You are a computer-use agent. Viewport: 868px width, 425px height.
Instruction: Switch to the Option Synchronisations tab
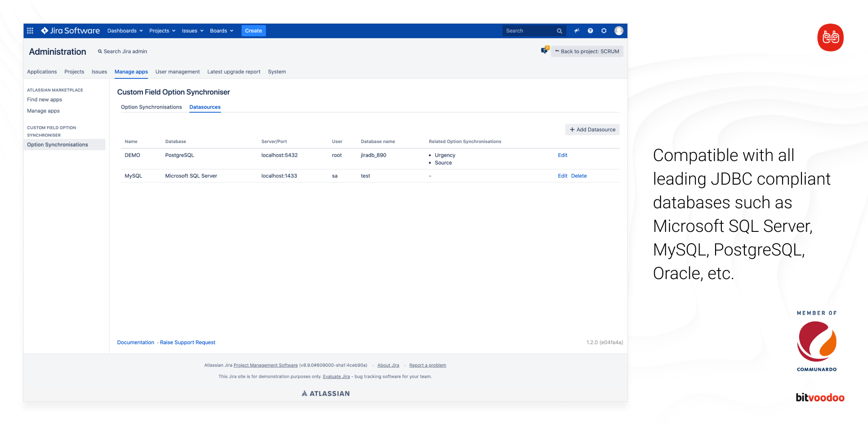coord(151,107)
